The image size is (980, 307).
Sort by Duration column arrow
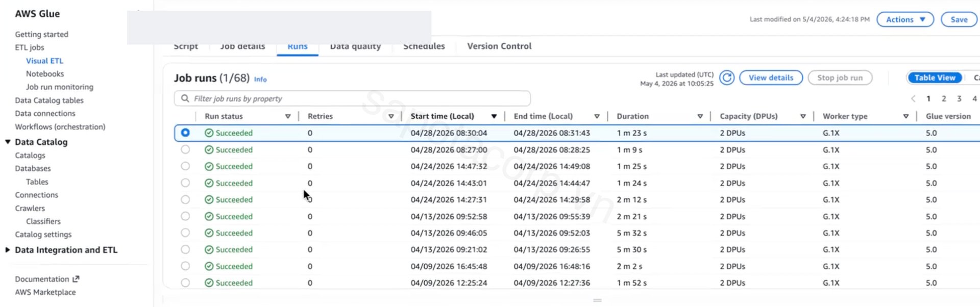(700, 116)
